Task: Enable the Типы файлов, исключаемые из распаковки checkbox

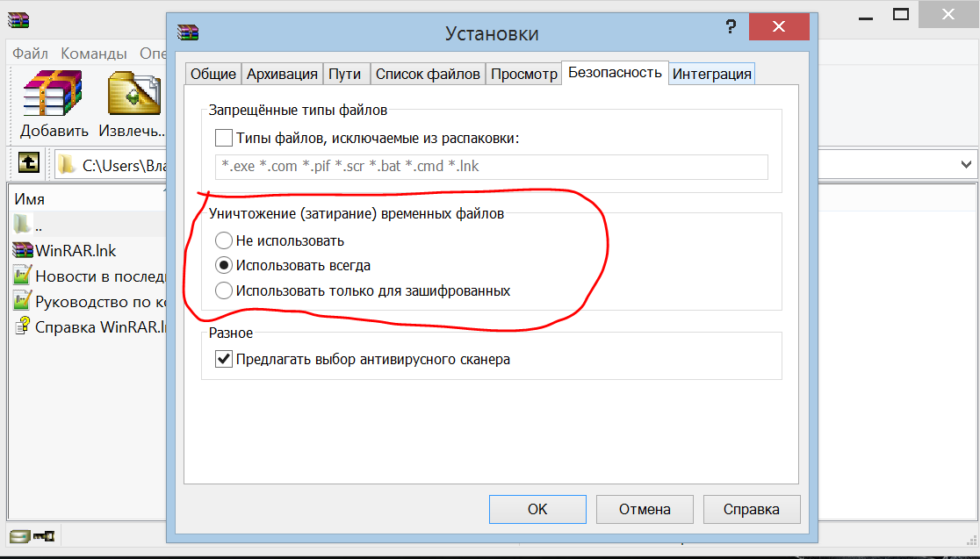Action: pyautogui.click(x=224, y=138)
